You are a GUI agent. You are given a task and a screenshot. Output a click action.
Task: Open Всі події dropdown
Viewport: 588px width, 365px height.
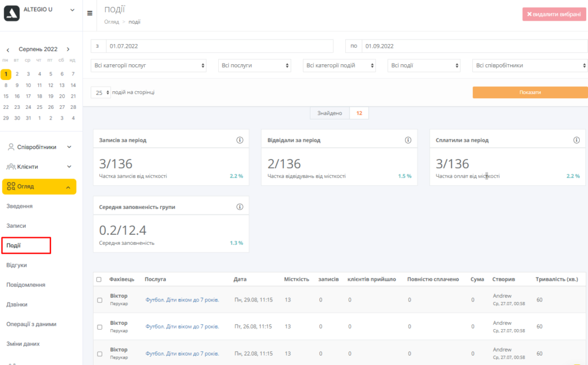tap(424, 65)
